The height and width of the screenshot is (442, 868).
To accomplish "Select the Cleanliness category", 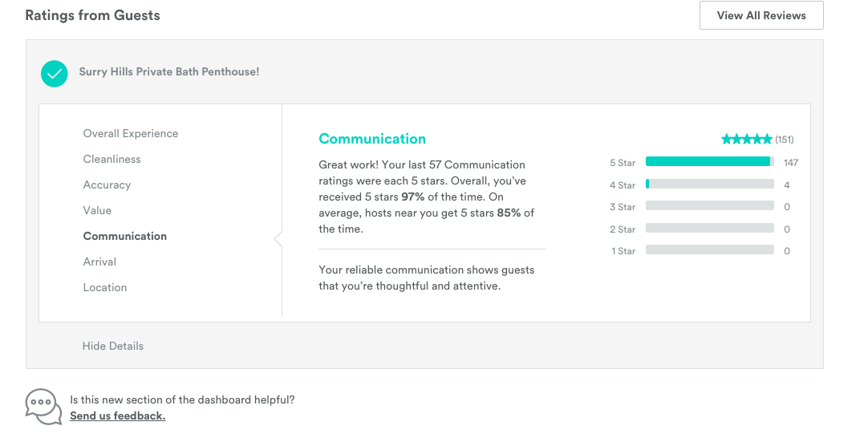I will point(112,159).
